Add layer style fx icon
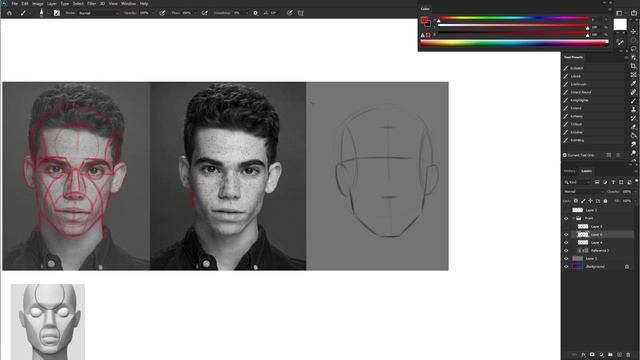 point(583,355)
